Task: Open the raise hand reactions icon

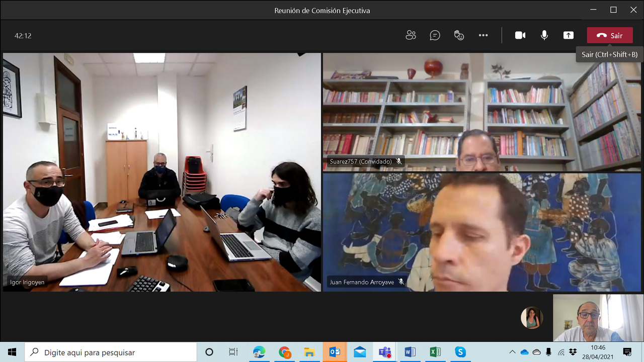Action: [459, 35]
